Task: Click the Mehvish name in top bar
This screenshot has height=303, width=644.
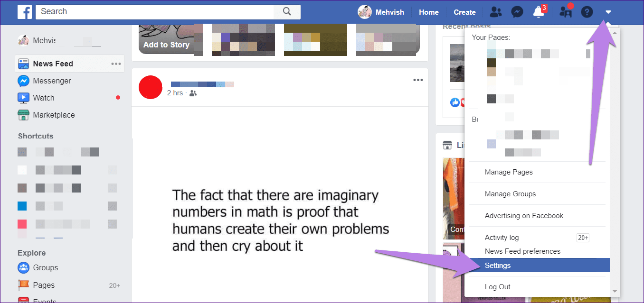Action: 390,12
